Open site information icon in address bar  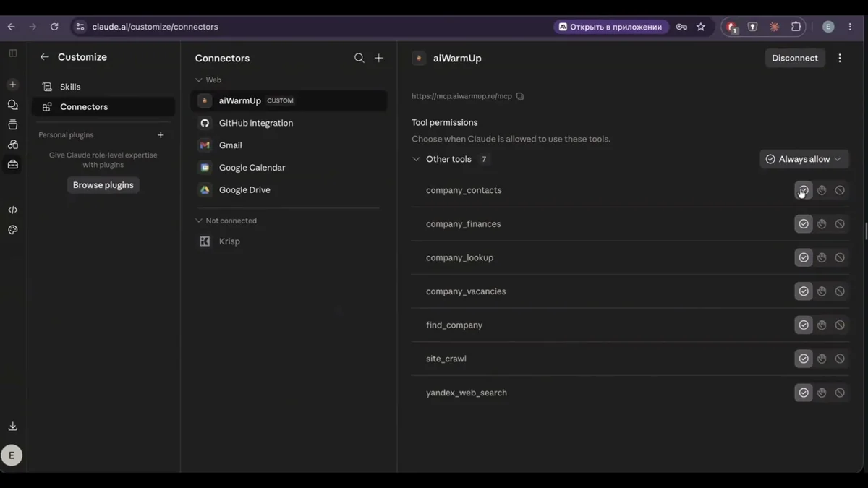pyautogui.click(x=80, y=27)
